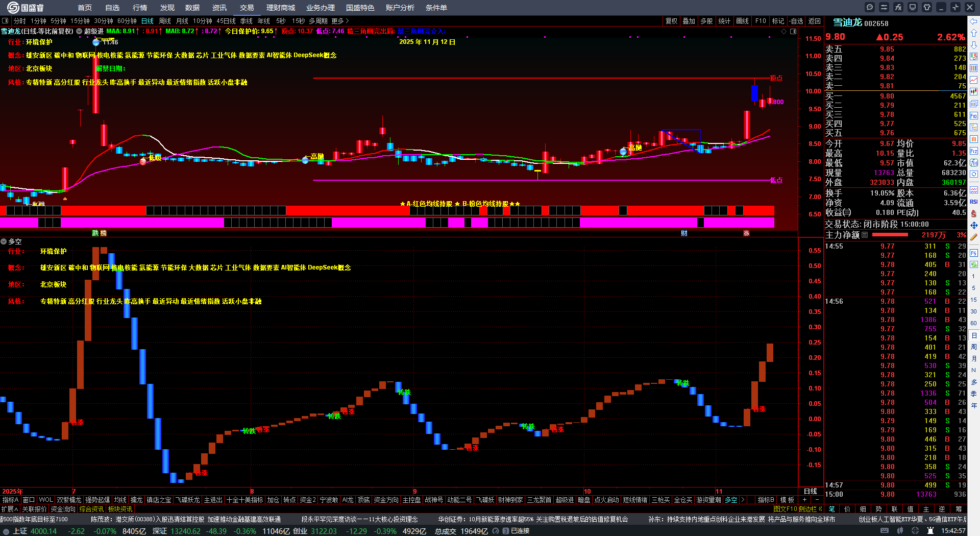Image resolution: width=980 pixels, height=536 pixels.
Task: Toggle the 扩展 extension panel
Action: pyautogui.click(x=10, y=509)
